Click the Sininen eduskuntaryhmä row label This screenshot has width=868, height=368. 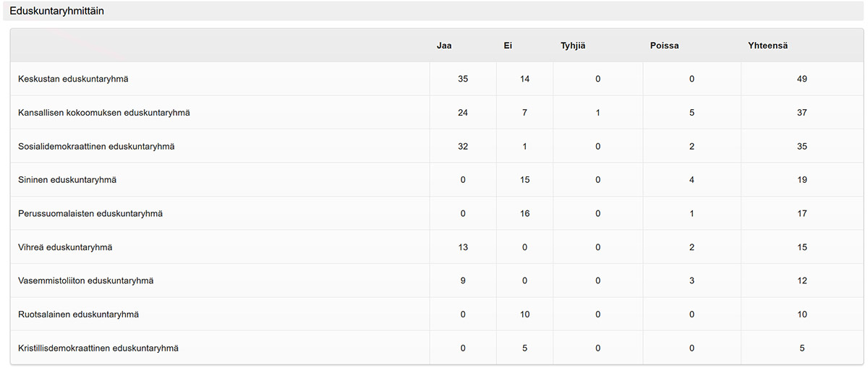pyautogui.click(x=67, y=180)
